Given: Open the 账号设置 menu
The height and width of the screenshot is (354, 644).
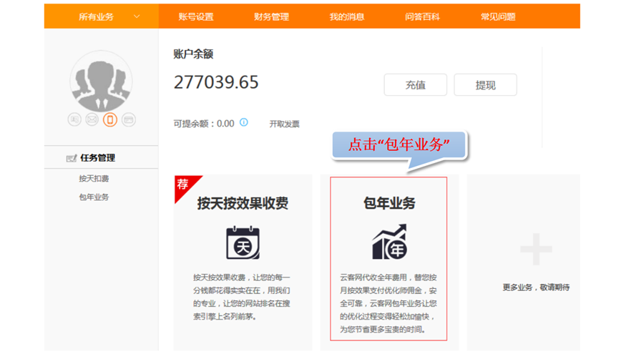Looking at the screenshot, I should click(x=196, y=16).
